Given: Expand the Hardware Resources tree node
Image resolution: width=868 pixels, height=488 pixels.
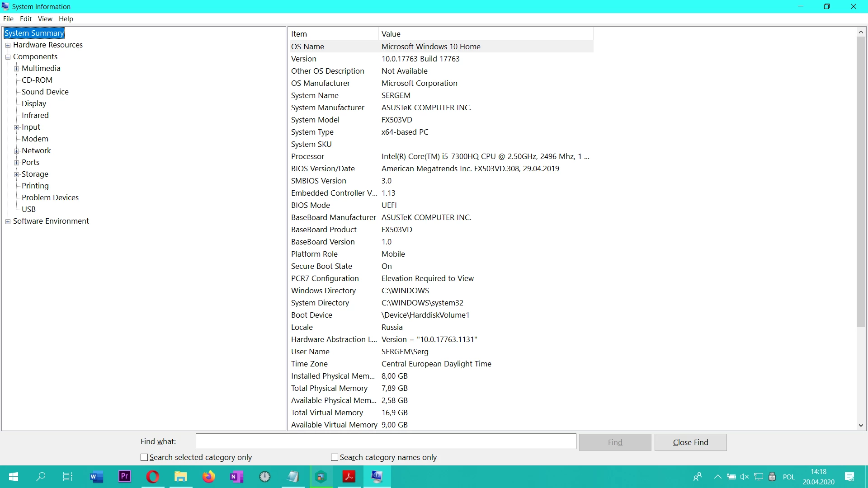Looking at the screenshot, I should pos(8,45).
